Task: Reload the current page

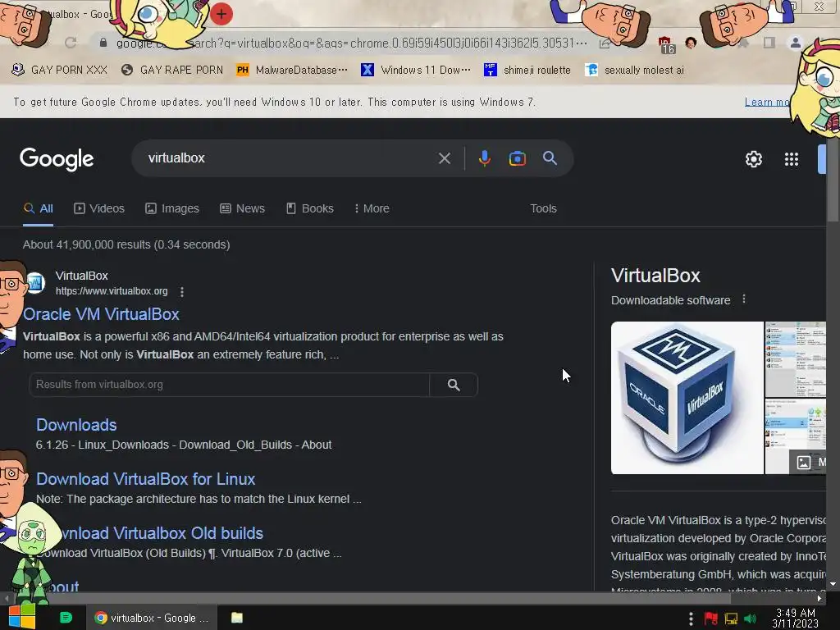Action: [71, 43]
